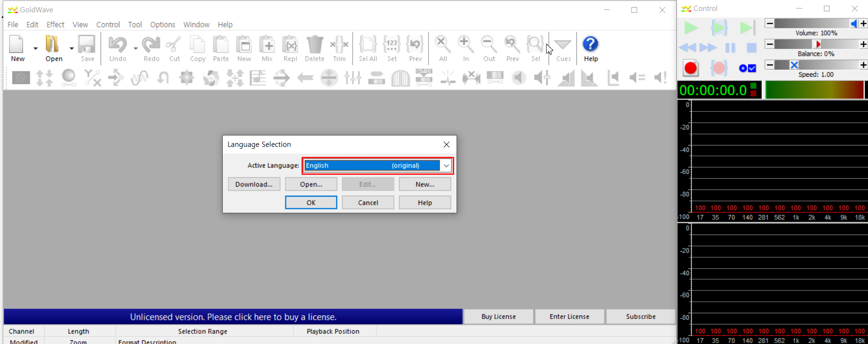Open the File menu

(x=13, y=25)
